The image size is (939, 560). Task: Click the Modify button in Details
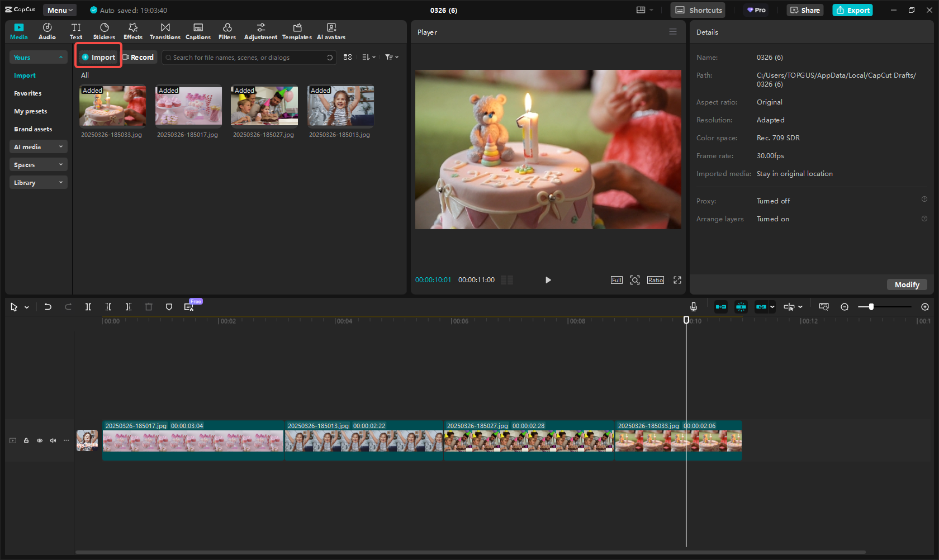[x=907, y=285]
